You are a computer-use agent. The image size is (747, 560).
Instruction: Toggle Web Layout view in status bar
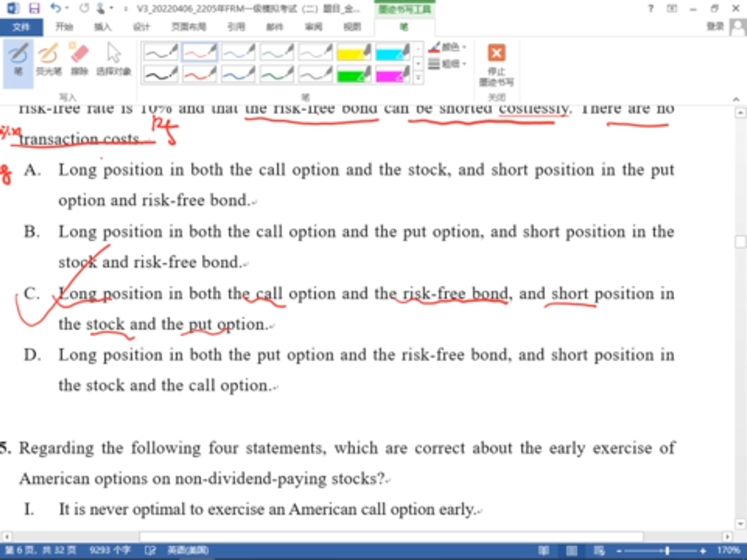[x=598, y=551]
